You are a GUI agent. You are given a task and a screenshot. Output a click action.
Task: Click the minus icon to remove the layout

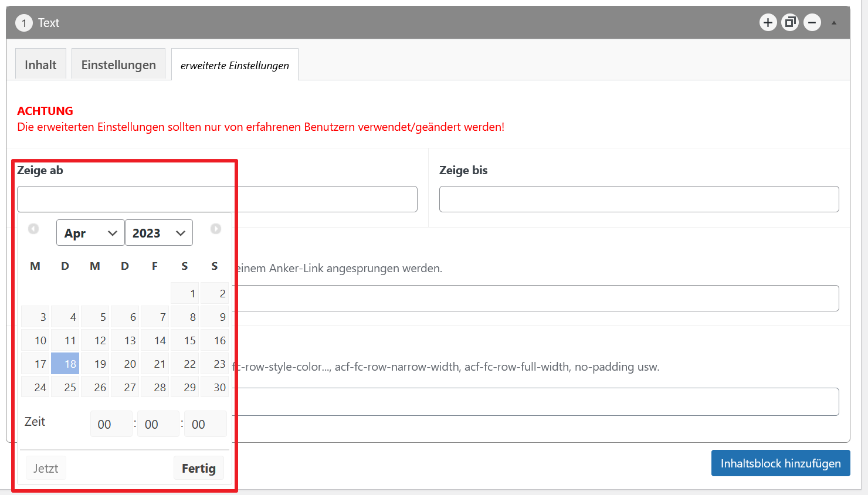[812, 23]
